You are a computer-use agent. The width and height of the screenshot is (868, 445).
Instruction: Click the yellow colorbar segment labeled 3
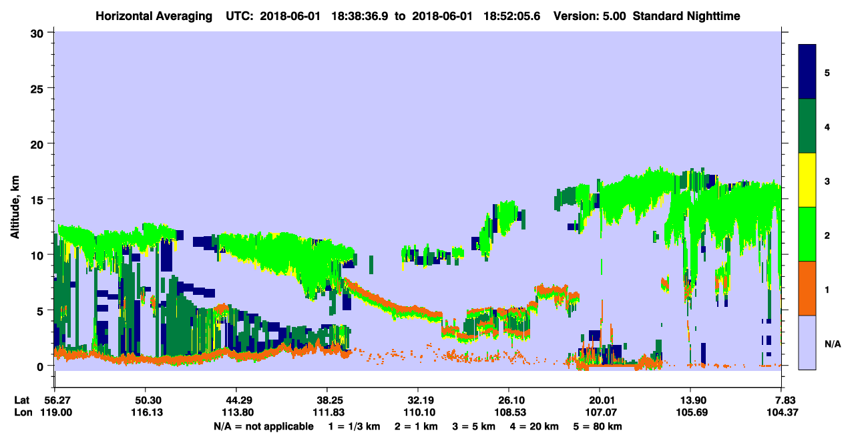point(807,180)
